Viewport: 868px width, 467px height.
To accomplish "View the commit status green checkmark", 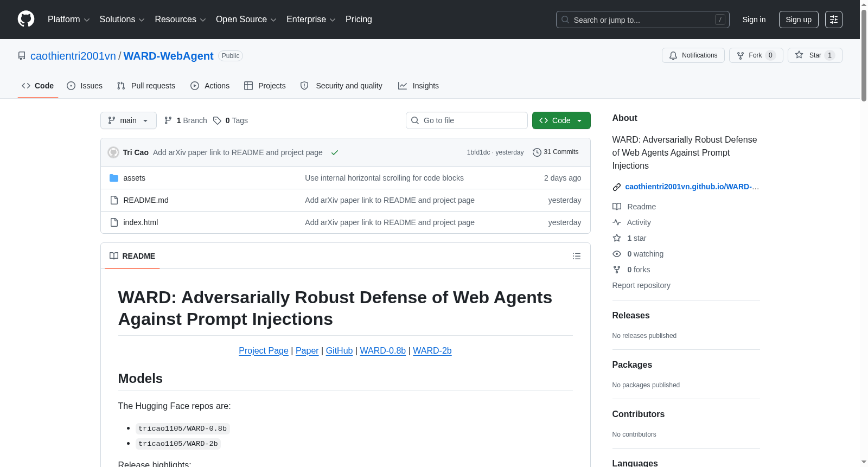I will (335, 152).
